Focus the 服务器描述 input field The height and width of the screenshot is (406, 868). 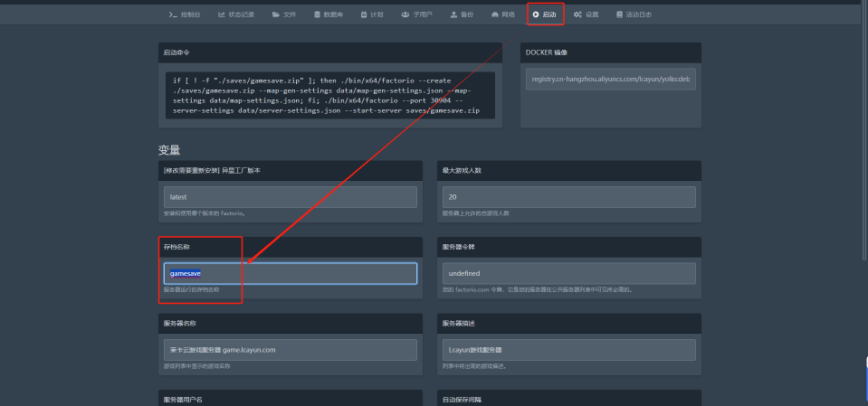[569, 349]
